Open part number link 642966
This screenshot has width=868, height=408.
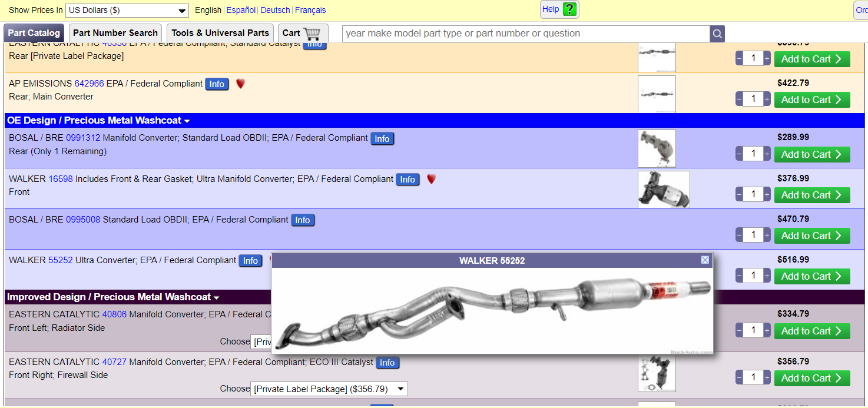pyautogui.click(x=89, y=84)
